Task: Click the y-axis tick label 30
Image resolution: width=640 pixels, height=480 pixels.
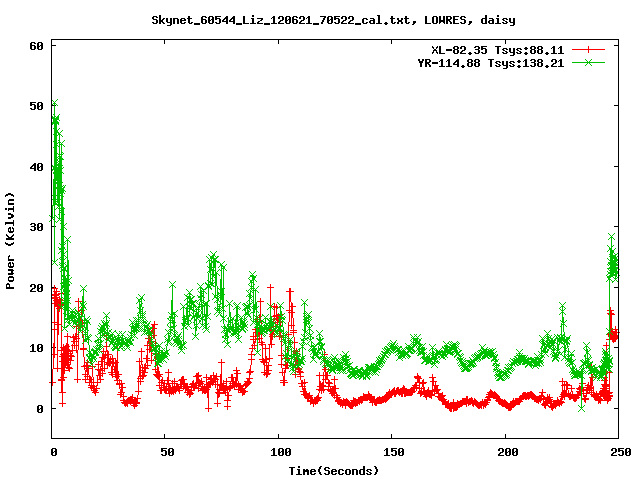Action: point(36,227)
